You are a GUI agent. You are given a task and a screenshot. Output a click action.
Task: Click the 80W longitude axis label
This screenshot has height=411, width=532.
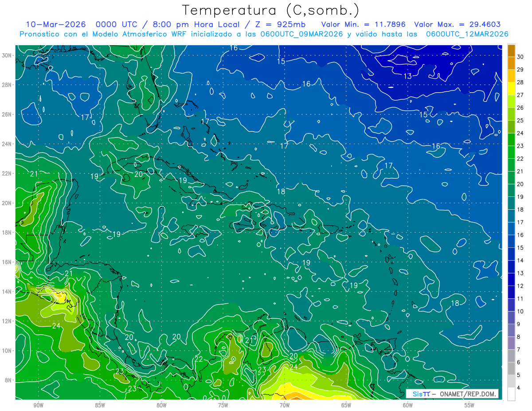[161, 405]
